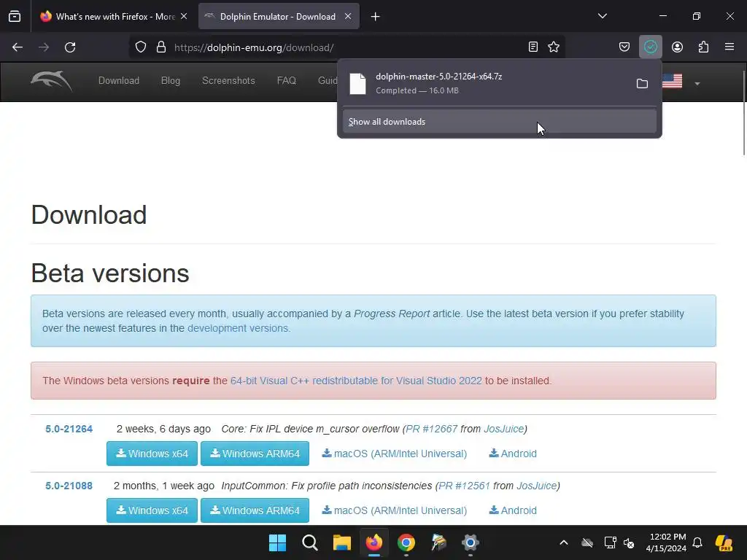This screenshot has width=747, height=560.
Task: Go back to previous page
Action: pyautogui.click(x=18, y=47)
